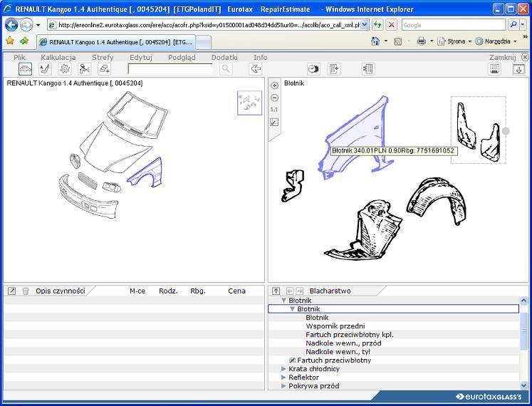The image size is (532, 406).
Task: Click the expand icon beside Opis czynności
Action: coord(11,291)
